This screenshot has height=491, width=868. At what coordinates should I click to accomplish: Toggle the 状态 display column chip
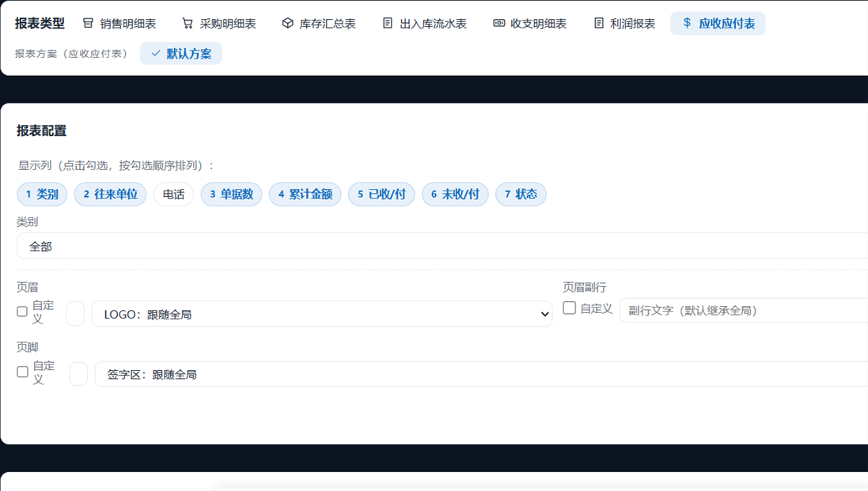tap(521, 194)
